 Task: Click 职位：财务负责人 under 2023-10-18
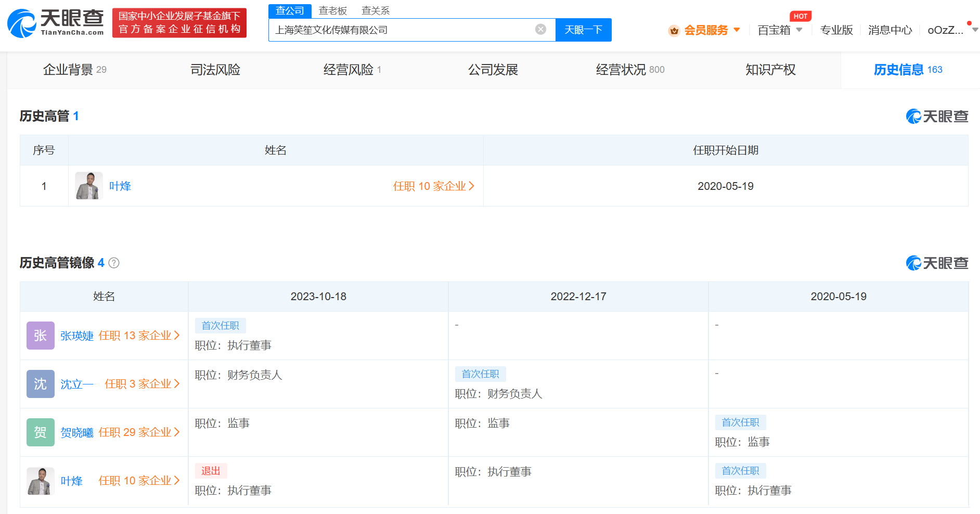coord(239,375)
